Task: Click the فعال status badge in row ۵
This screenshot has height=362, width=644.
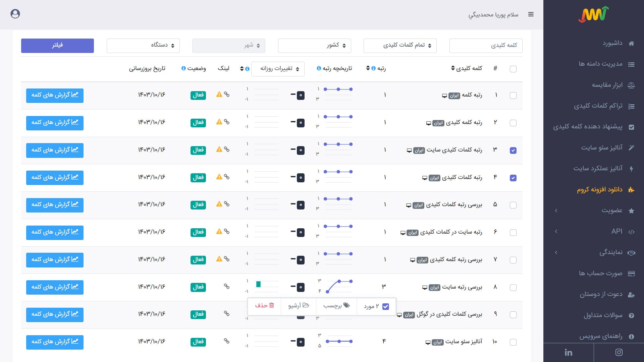Action: [x=198, y=205]
